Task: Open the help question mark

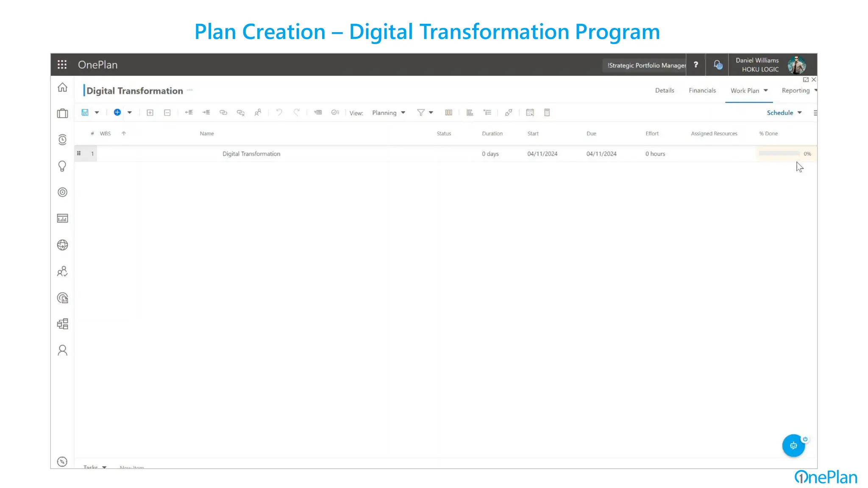Action: pos(696,64)
